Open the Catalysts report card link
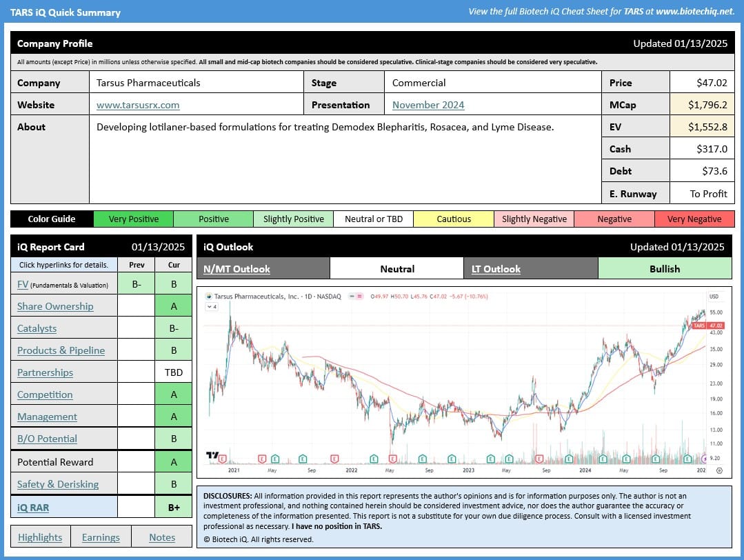This screenshot has width=744, height=560. point(37,328)
